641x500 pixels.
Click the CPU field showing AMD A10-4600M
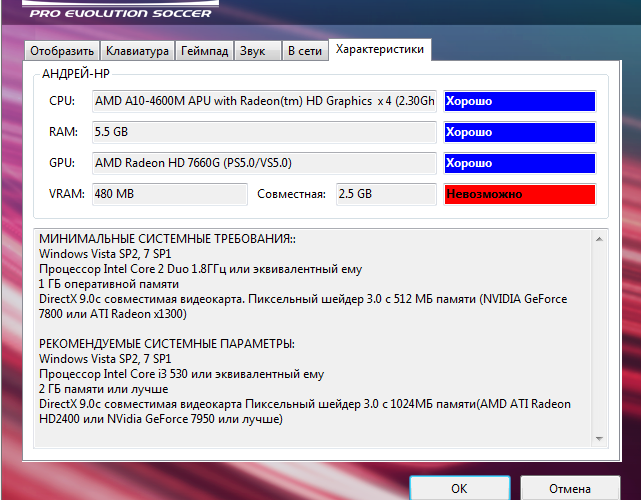pyautogui.click(x=264, y=101)
